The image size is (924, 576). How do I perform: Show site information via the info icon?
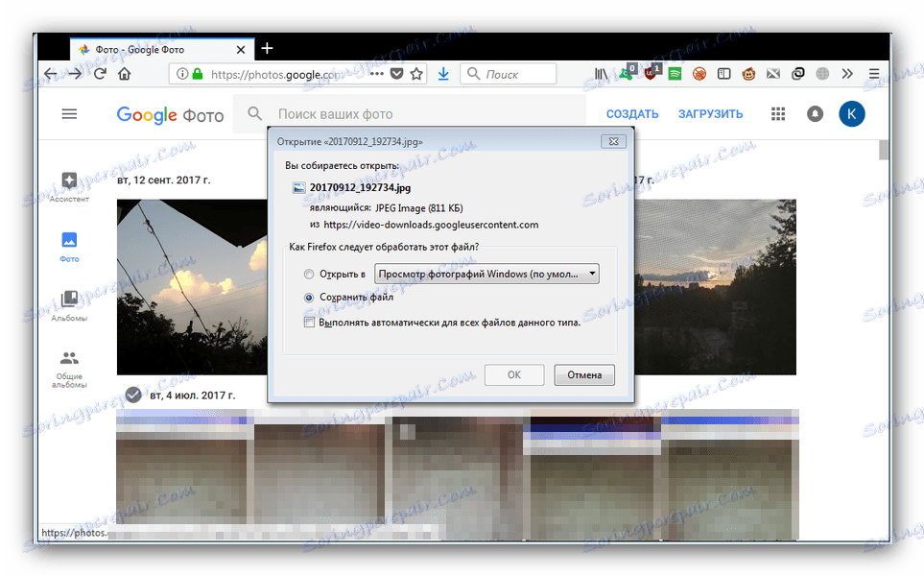(x=182, y=74)
